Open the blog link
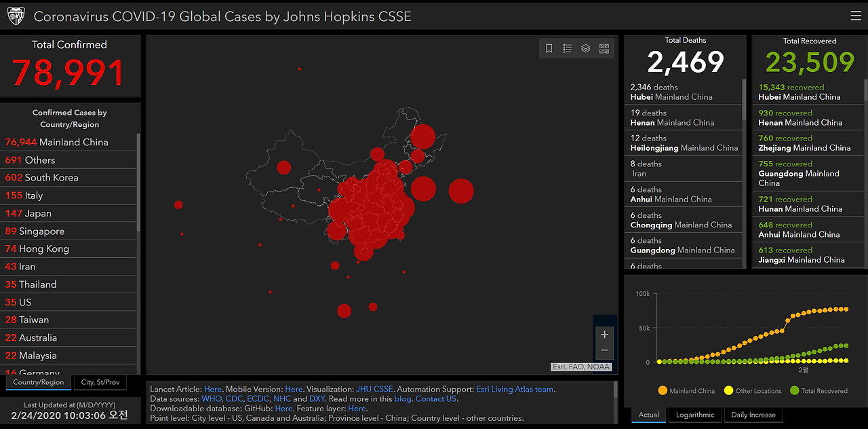 402,398
